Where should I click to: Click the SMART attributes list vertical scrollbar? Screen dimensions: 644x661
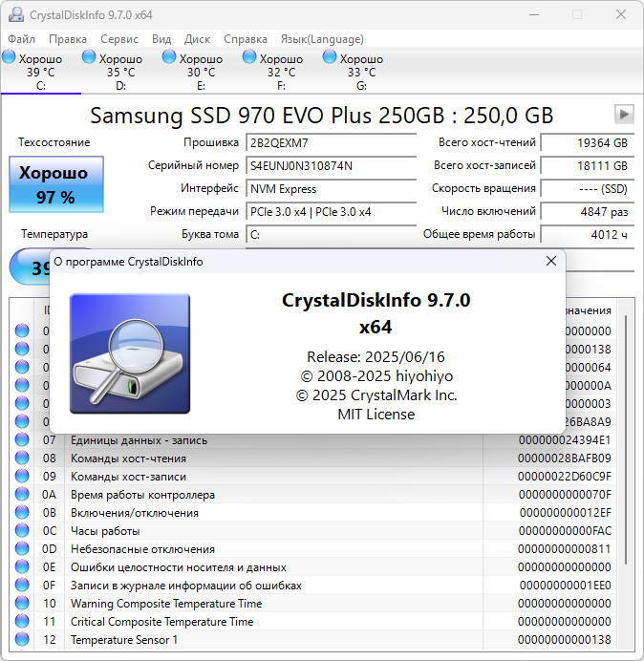point(626,439)
